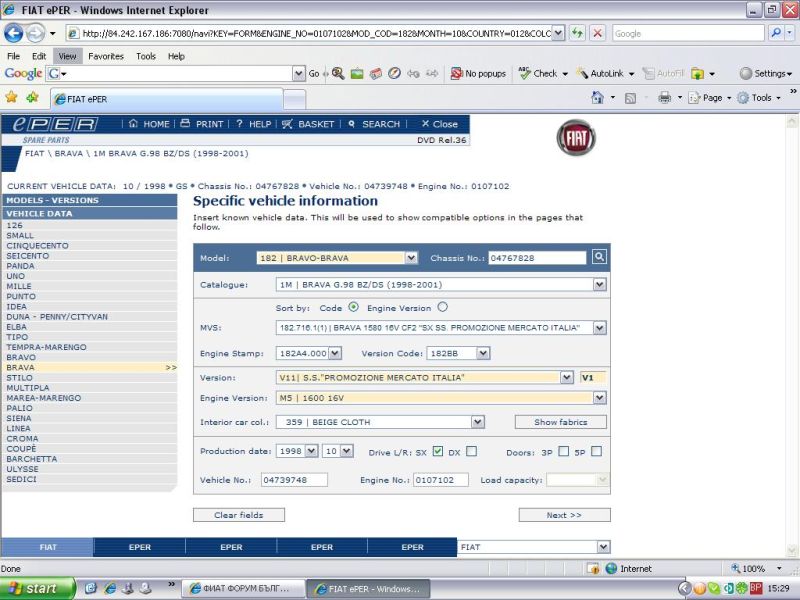Click the Refresh page icon
The height and width of the screenshot is (600, 800).
[x=578, y=33]
